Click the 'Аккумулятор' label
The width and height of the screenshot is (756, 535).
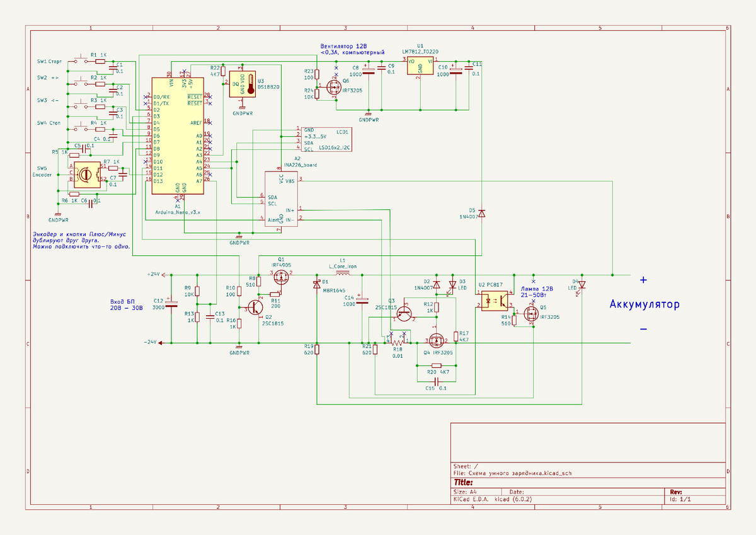coord(644,305)
